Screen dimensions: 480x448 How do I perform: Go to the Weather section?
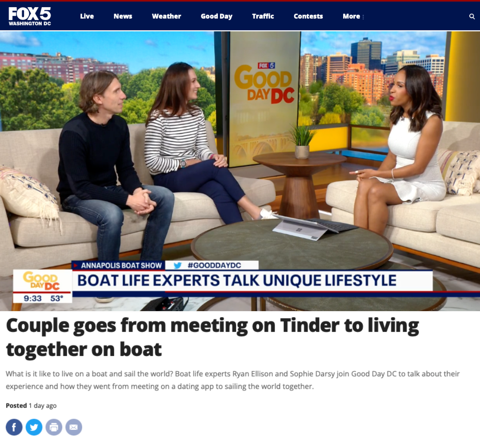167,16
